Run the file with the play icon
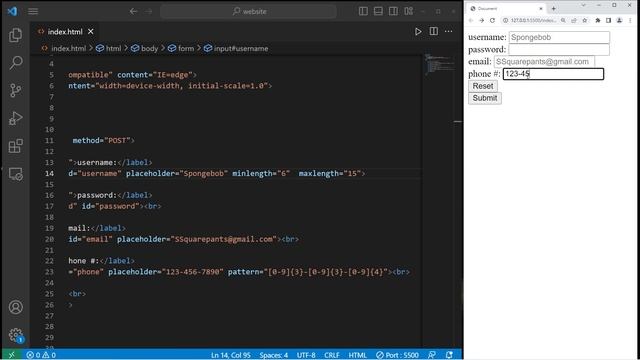Screen dimensions: 640x360 [418, 31]
